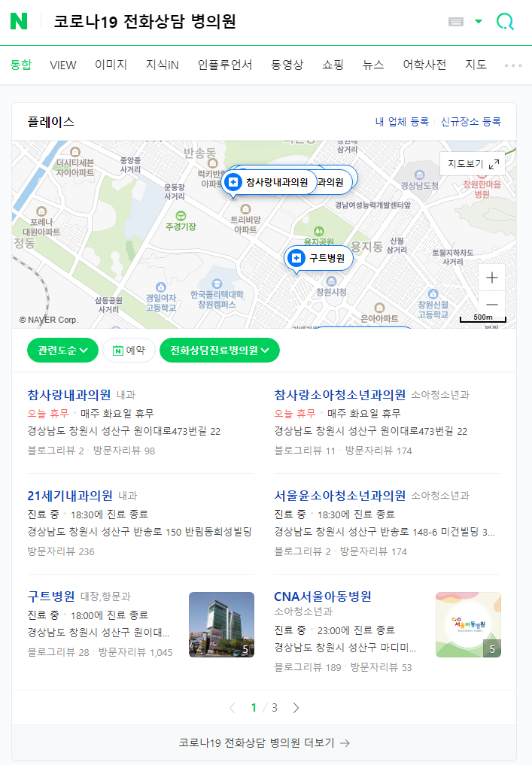Image resolution: width=532 pixels, height=765 pixels.
Task: Open the 인플루언서 tab
Action: tap(225, 65)
